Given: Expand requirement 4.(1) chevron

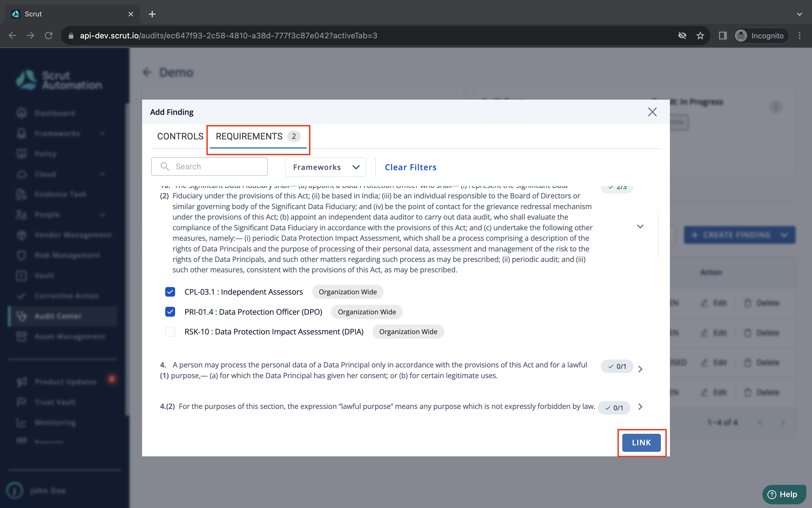Looking at the screenshot, I should 640,369.
